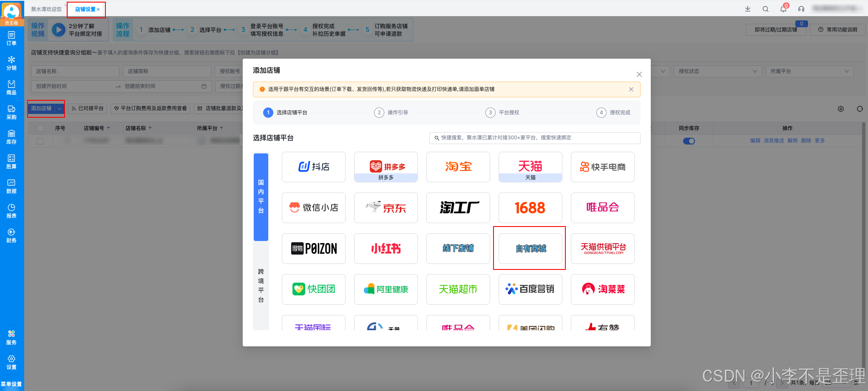Viewport: 868px width, 391px height.
Task: Choose the 淘宝 platform card
Action: [x=458, y=167]
